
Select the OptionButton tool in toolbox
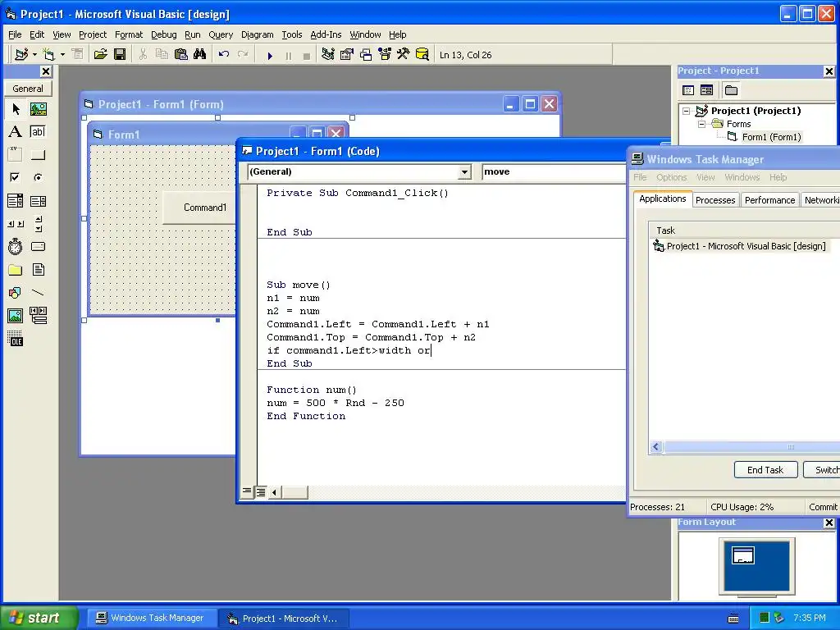coord(38,177)
